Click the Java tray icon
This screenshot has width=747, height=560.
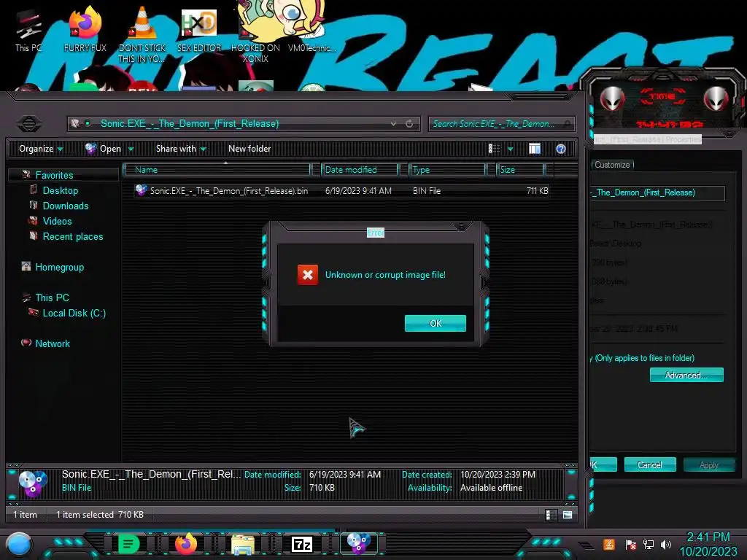pyautogui.click(x=609, y=544)
